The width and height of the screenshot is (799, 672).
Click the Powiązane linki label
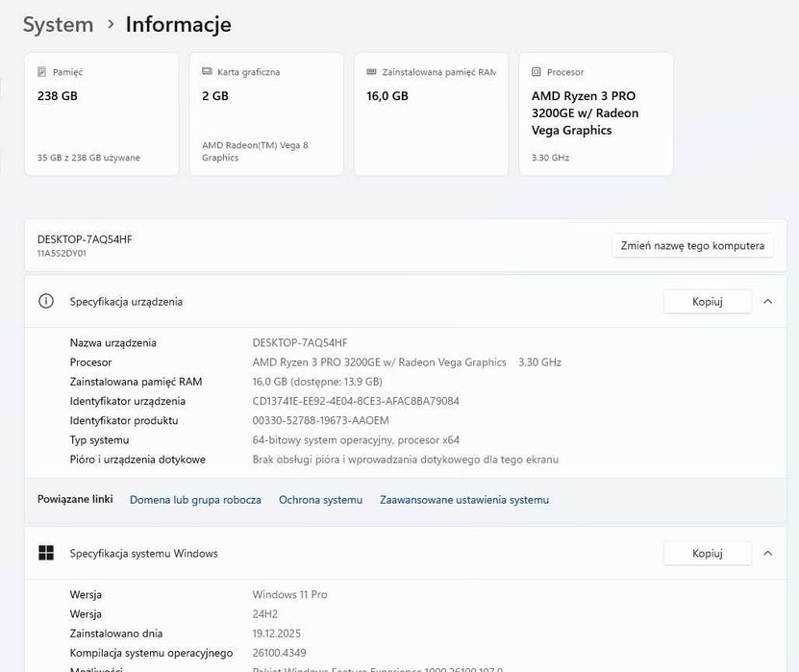[x=75, y=499]
